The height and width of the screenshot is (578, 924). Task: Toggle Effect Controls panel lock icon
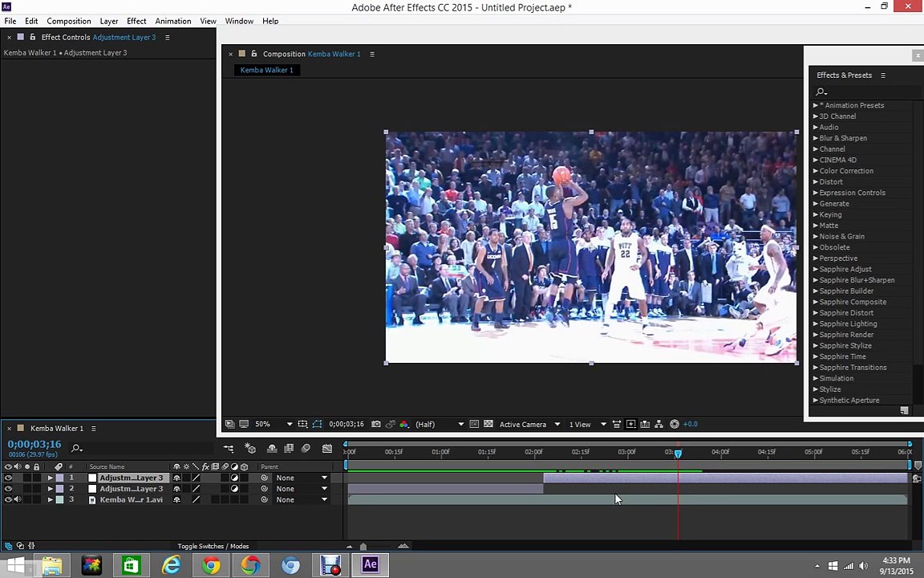(32, 37)
